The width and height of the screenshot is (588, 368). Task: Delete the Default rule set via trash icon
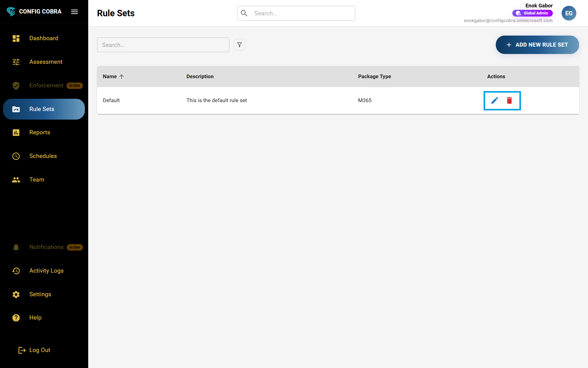509,101
